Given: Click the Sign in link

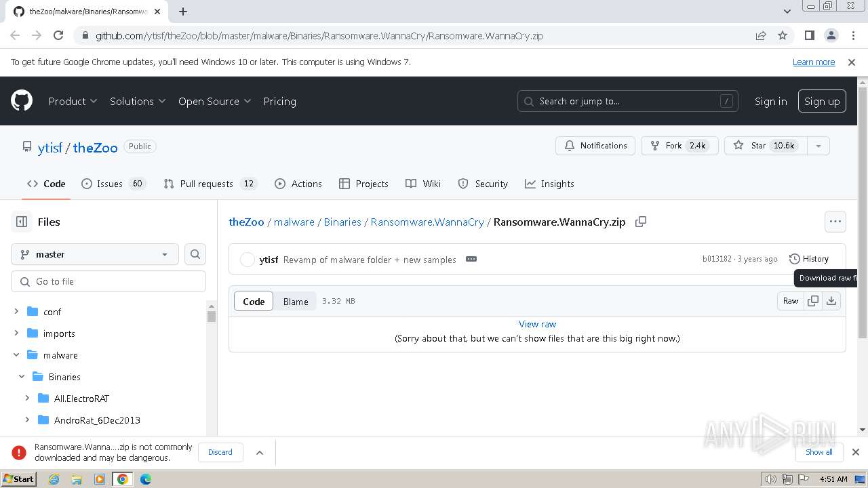Looking at the screenshot, I should [x=771, y=101].
